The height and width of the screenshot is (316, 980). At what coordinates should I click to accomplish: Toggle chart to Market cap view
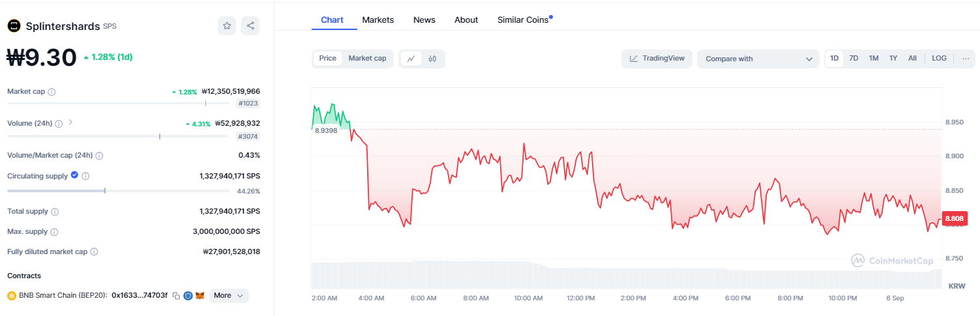[367, 59]
